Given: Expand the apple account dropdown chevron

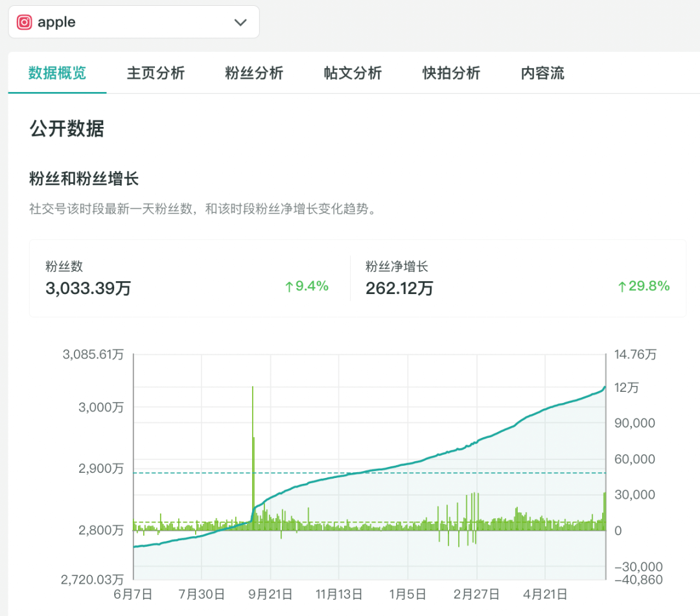Looking at the screenshot, I should click(x=240, y=23).
